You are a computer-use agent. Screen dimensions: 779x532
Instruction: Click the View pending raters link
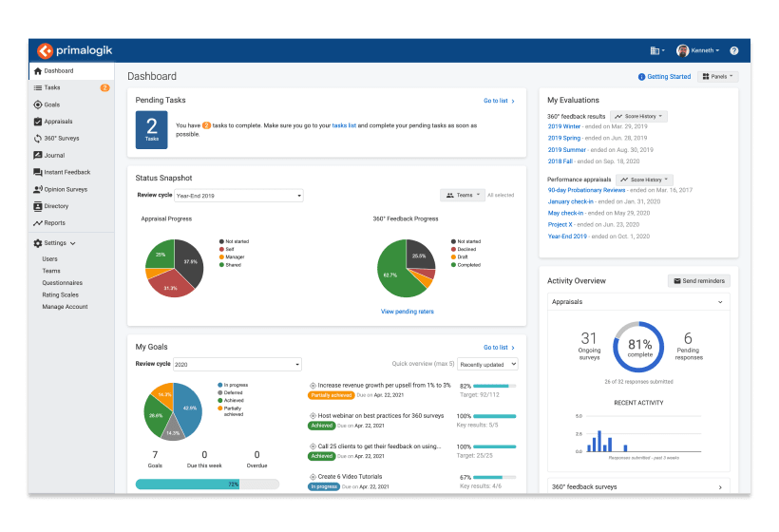click(407, 312)
